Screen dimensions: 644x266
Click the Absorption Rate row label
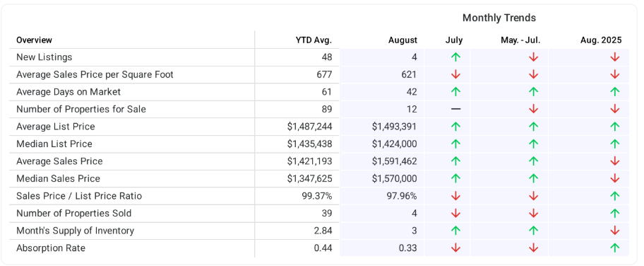tap(51, 248)
